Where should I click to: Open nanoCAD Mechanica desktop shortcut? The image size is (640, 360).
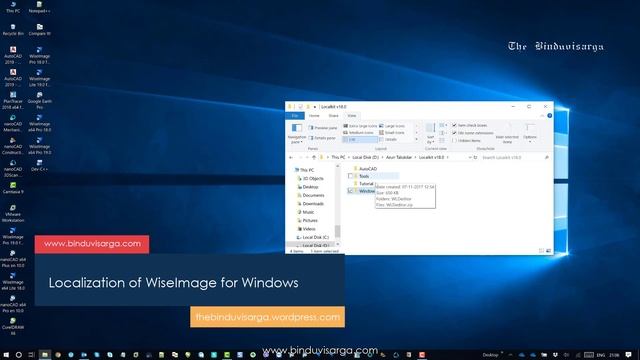click(13, 123)
